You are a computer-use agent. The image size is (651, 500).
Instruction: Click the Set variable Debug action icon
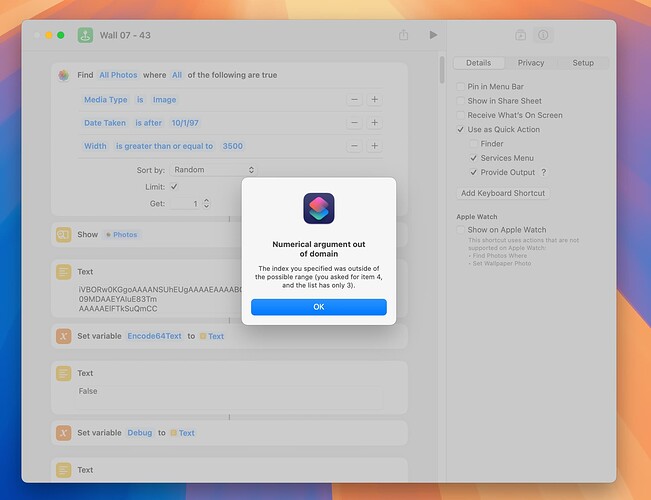tap(64, 433)
